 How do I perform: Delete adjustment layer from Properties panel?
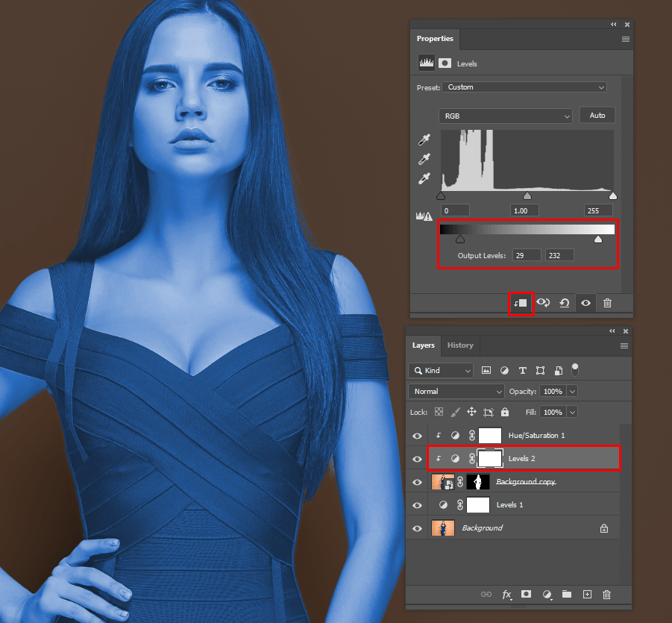click(x=607, y=303)
